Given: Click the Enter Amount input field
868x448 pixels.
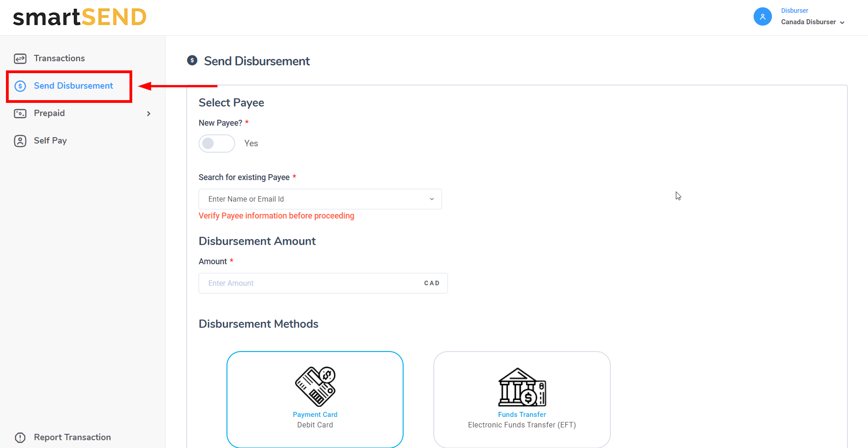Looking at the screenshot, I should pos(311,283).
